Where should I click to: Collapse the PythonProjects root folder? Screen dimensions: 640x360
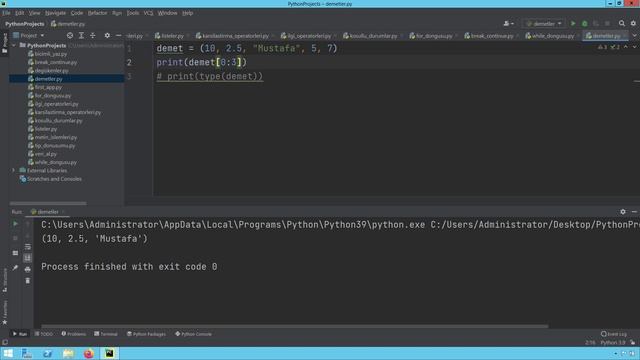tap(14, 45)
